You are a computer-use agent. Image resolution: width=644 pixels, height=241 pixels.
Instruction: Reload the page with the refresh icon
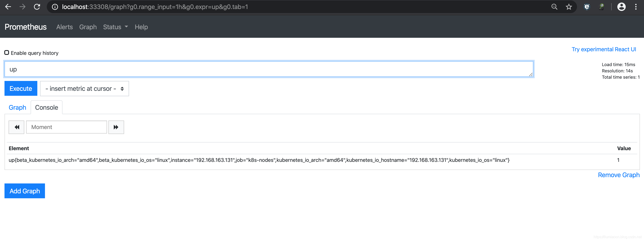(37, 7)
